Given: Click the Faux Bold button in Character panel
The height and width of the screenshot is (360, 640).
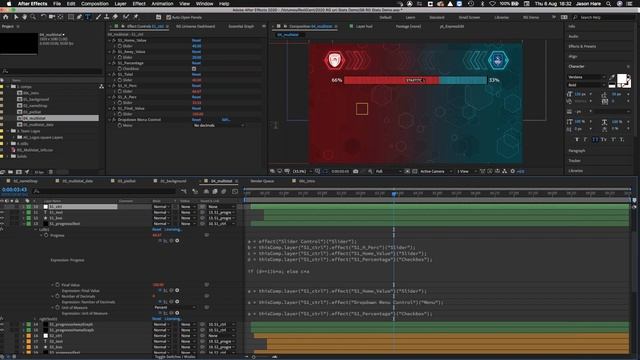Looking at the screenshot, I should click(577, 140).
